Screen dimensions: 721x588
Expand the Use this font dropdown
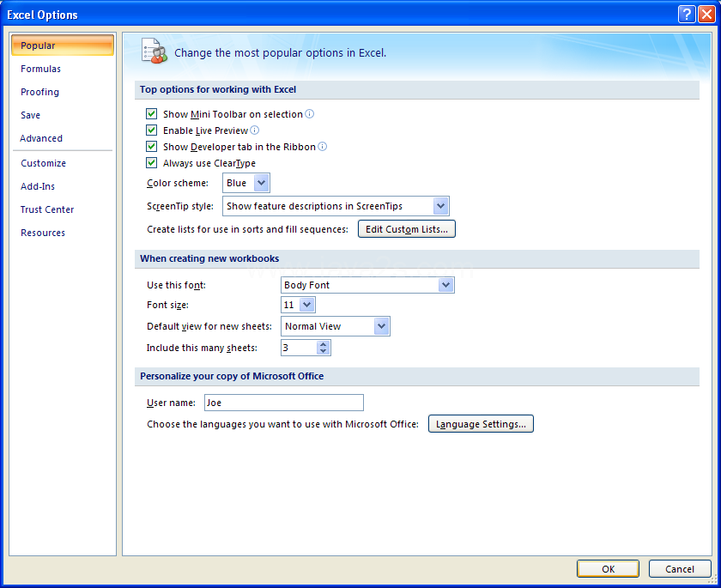click(x=445, y=285)
